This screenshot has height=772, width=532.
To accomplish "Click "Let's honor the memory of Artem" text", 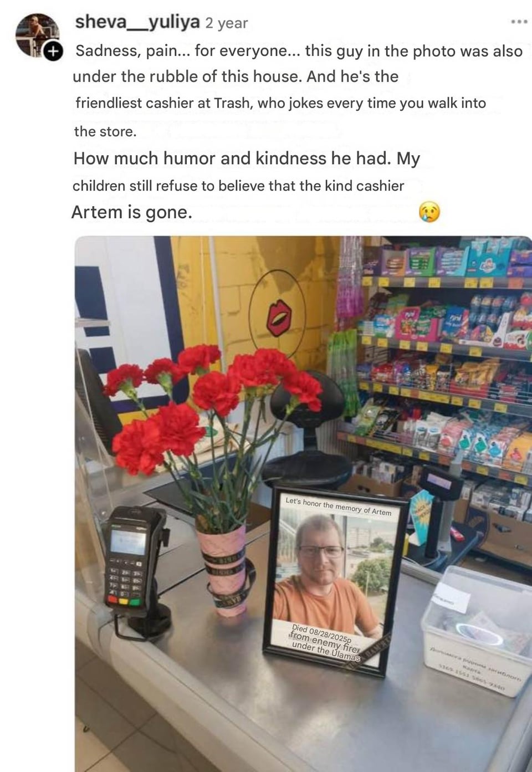I will coord(338,506).
